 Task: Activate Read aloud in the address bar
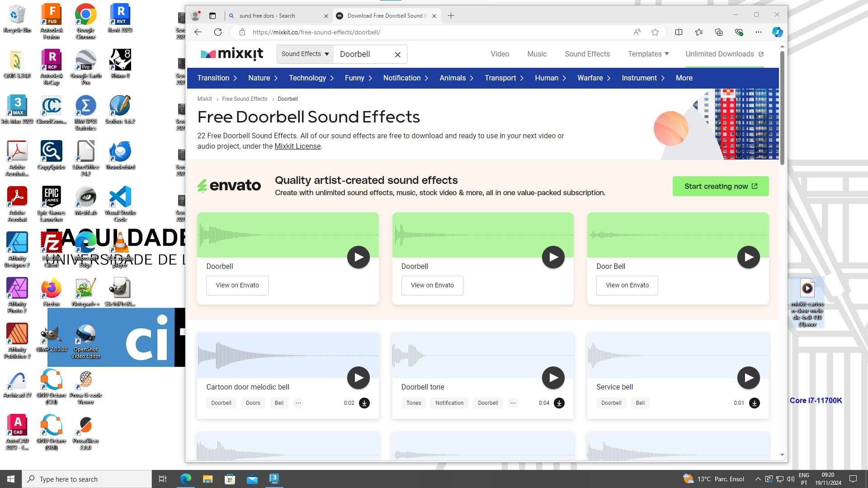coord(637,32)
